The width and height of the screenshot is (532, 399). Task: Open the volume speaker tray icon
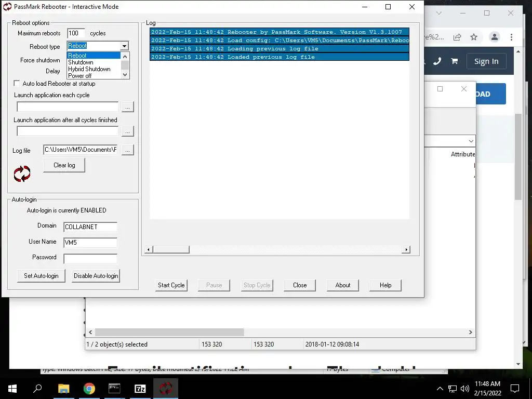tap(465, 389)
